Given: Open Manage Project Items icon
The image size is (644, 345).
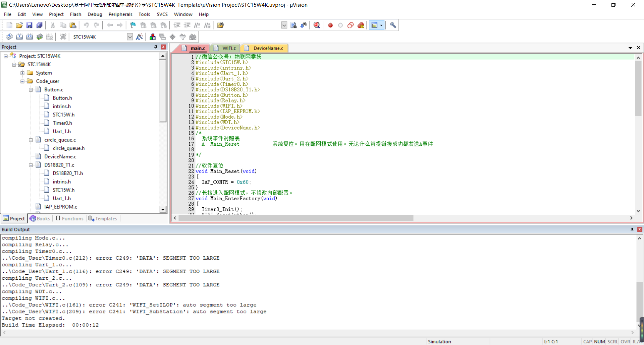Looking at the screenshot, I should click(153, 37).
